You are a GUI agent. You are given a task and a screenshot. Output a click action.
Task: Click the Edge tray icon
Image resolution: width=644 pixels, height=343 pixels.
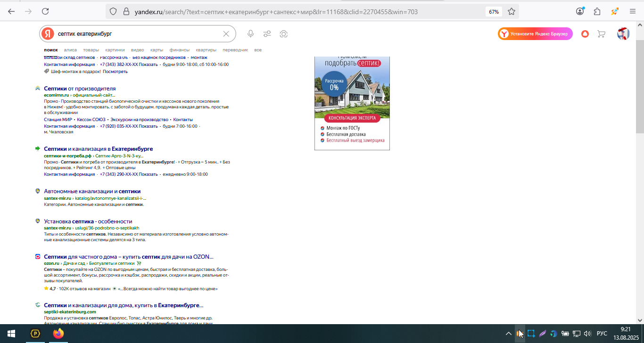(553, 334)
